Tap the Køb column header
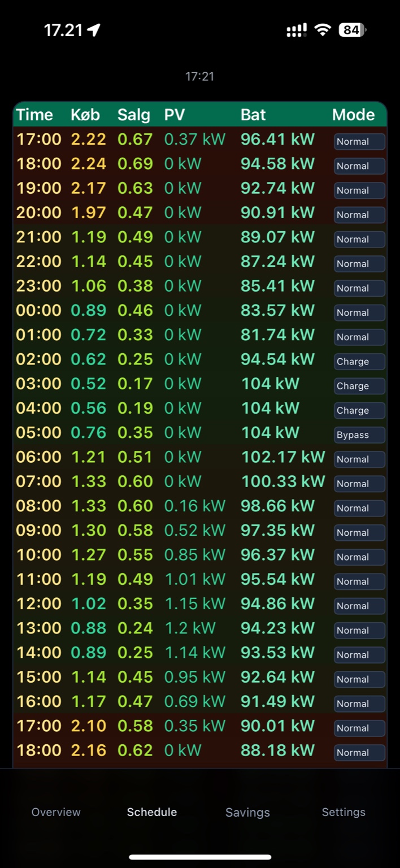 85,115
